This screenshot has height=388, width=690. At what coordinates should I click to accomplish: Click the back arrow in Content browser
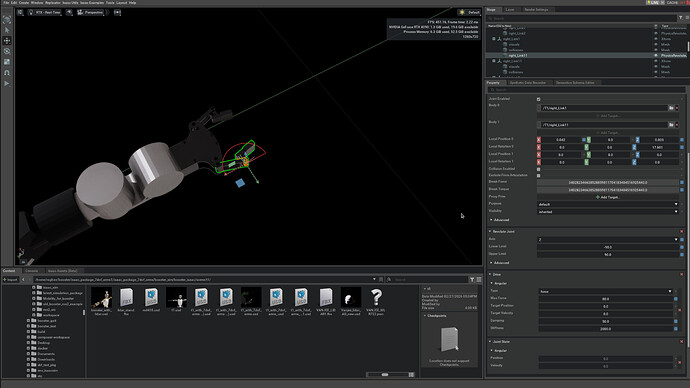tap(23, 279)
